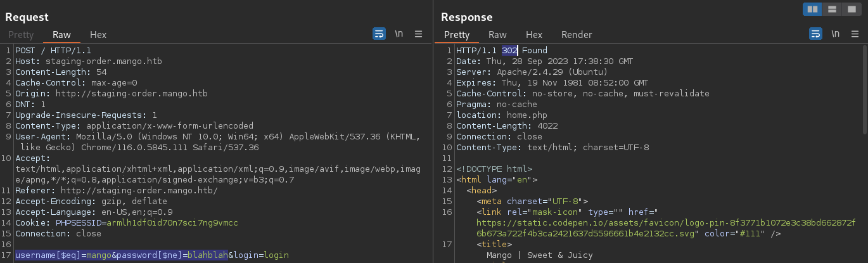Toggle word wrap icon in Response panel
Viewport: 868px width, 263px height.
point(815,34)
